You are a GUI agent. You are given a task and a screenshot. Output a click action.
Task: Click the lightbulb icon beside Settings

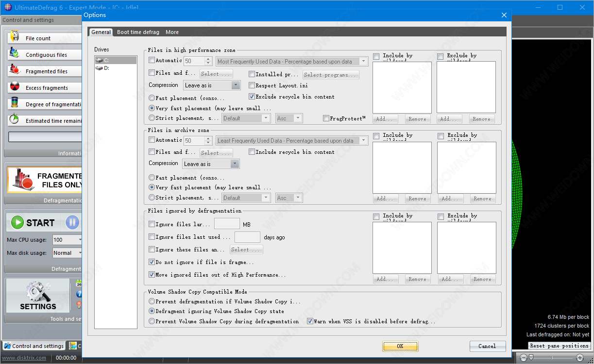[79, 305]
